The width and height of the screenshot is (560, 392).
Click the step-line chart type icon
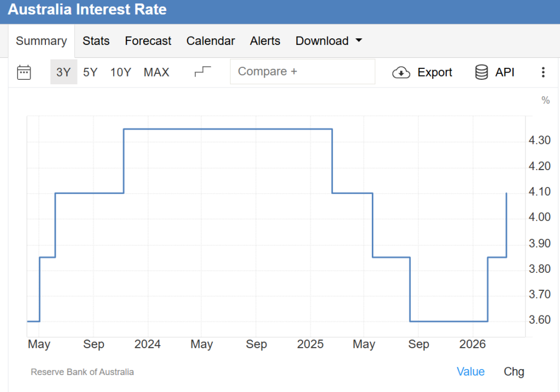tap(203, 72)
